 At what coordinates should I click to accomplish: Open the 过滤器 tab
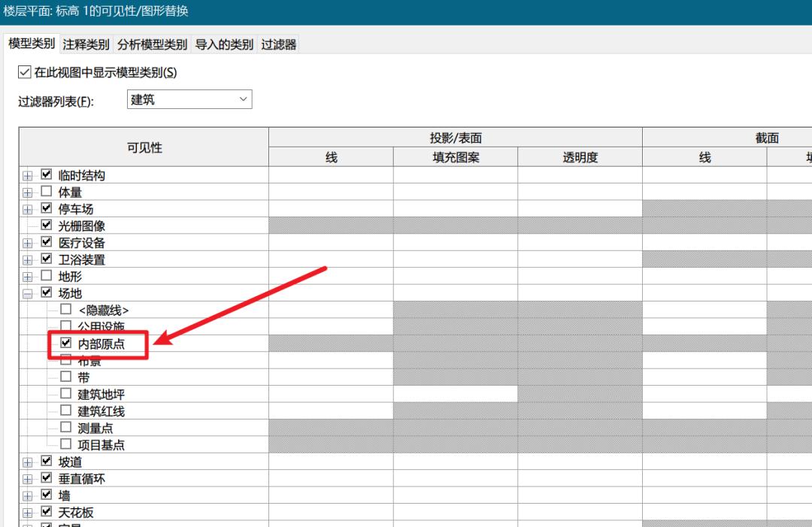[x=278, y=44]
